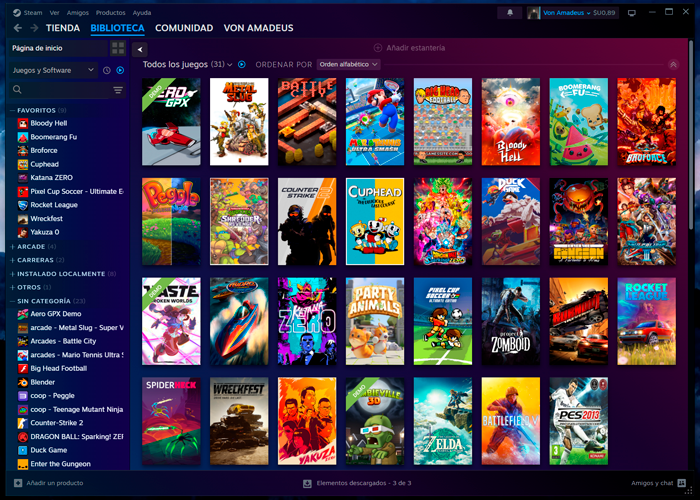Screen dimensions: 700x500
Task: Switch to grid collections view icon
Action: (118, 48)
